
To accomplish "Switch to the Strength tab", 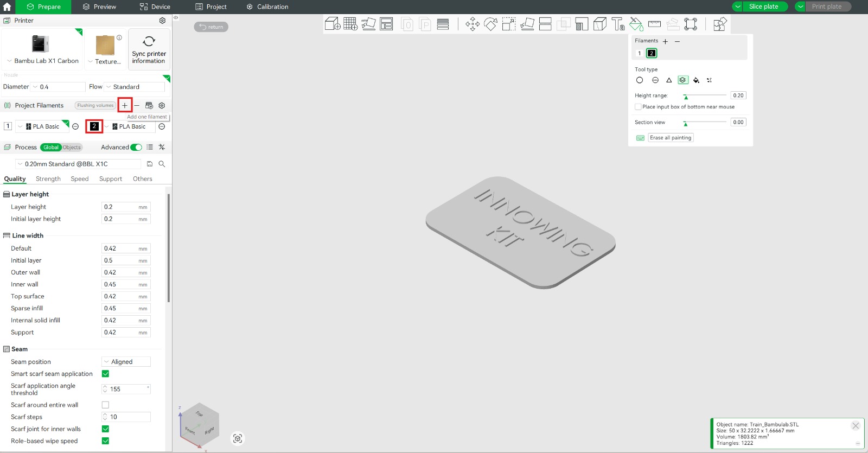I will [x=48, y=179].
